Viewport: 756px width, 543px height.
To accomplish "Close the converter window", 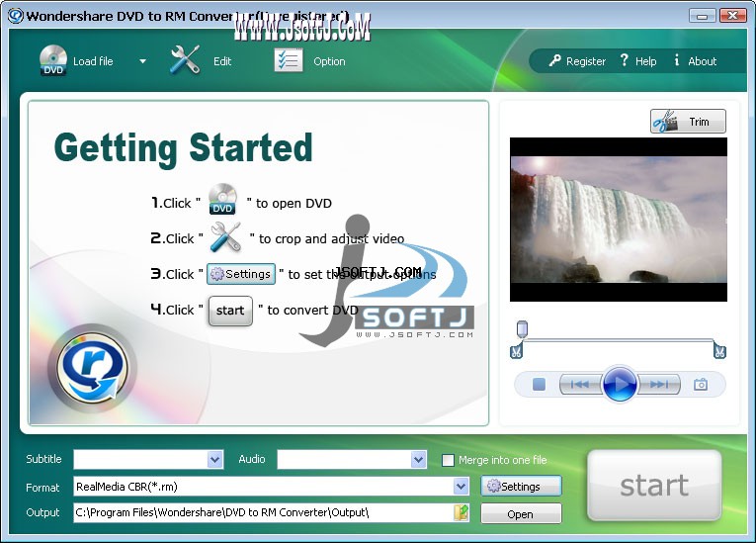I will 733,16.
